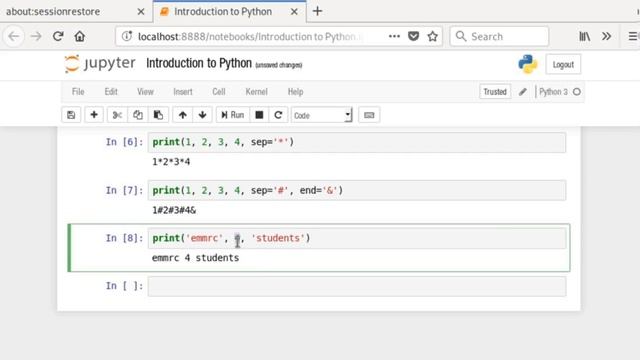Open the Kernel menu
Image resolution: width=640 pixels, height=360 pixels.
[256, 92]
